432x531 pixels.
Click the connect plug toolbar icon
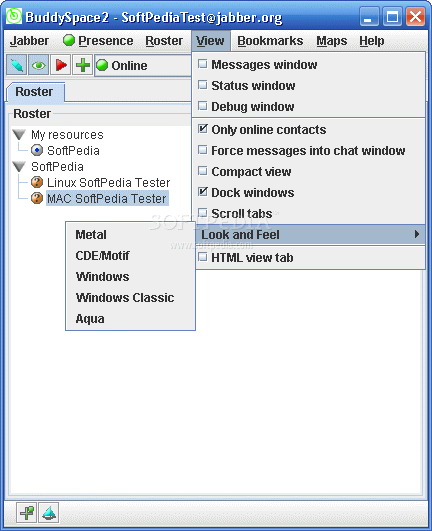(17, 65)
